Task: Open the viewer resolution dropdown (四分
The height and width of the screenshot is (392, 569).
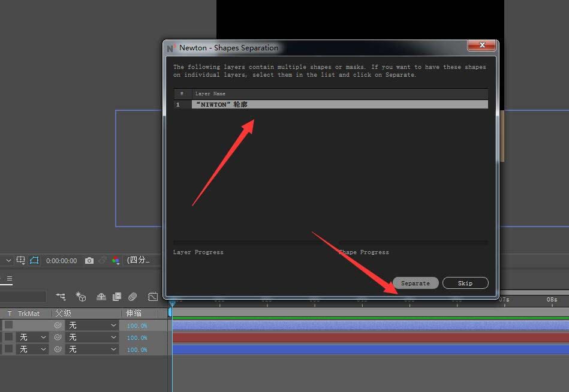Action: pos(142,260)
